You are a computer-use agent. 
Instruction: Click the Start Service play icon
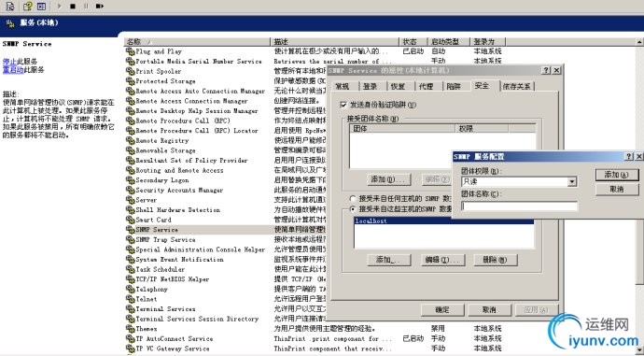[x=60, y=7]
